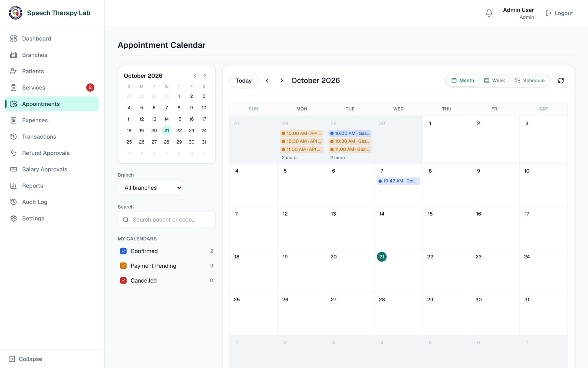Open the Patients section
The image size is (588, 368).
point(52,71)
